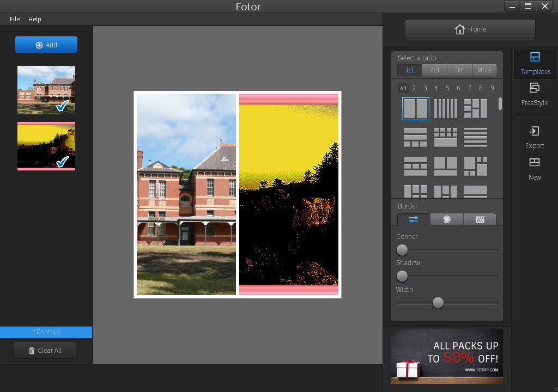
Task: Click the template list scrollbar
Action: tap(500, 103)
